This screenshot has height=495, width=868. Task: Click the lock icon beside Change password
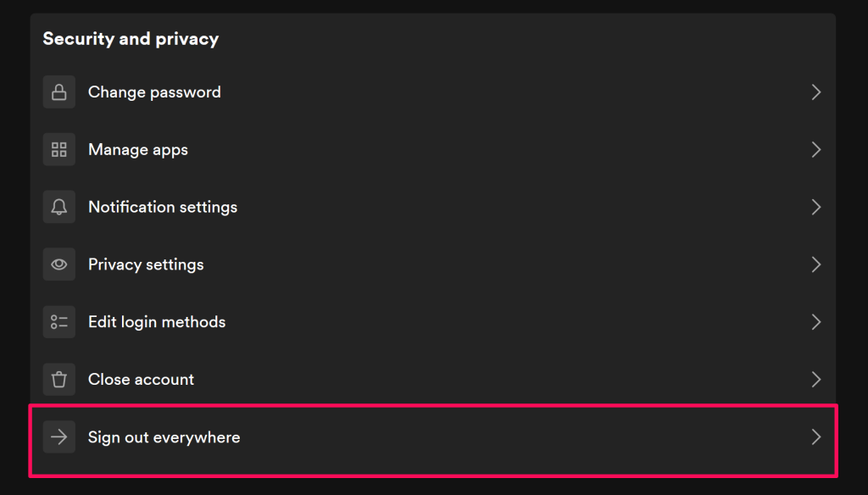point(59,92)
